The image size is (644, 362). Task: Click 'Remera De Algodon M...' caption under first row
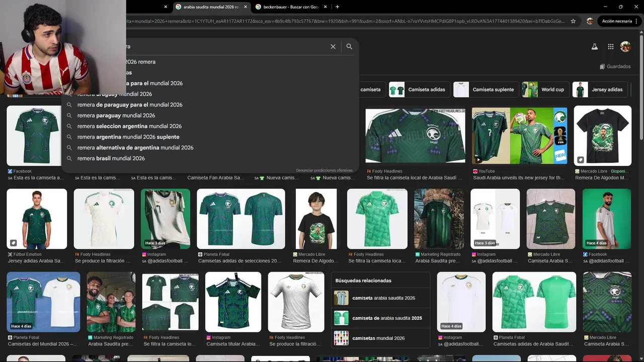[x=602, y=177]
